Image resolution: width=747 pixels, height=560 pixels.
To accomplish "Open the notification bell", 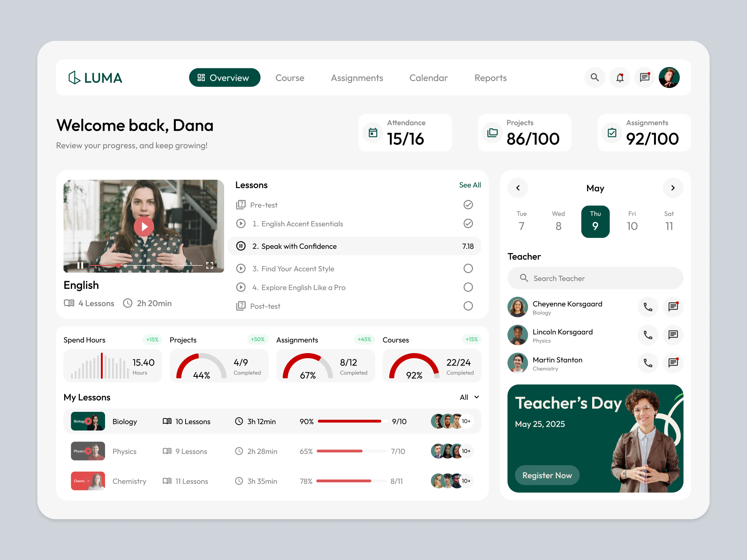I will [619, 77].
